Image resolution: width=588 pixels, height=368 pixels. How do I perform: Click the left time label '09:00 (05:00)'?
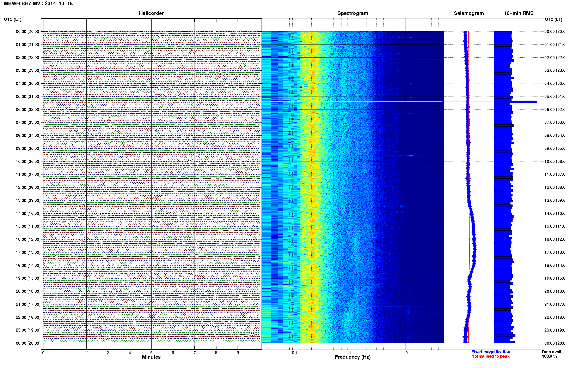(x=28, y=148)
